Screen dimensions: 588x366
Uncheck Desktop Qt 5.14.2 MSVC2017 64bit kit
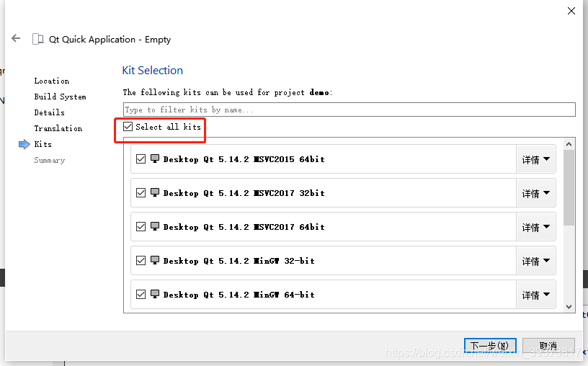point(141,227)
